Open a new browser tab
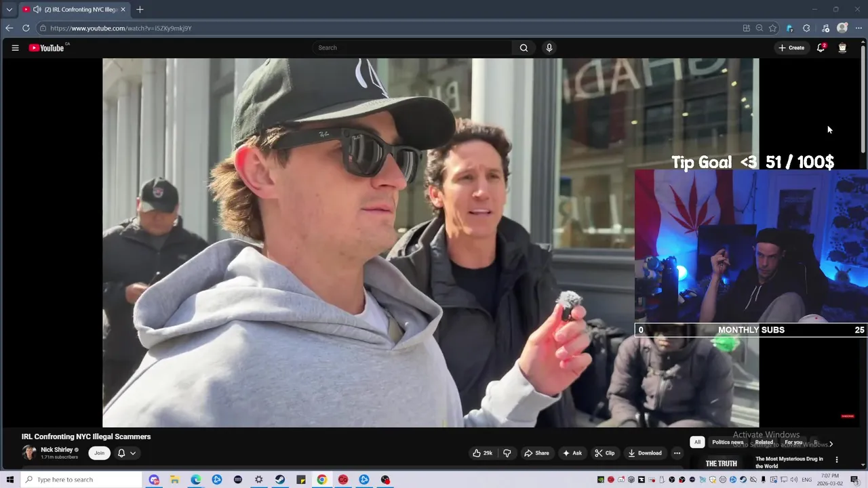 pos(140,9)
